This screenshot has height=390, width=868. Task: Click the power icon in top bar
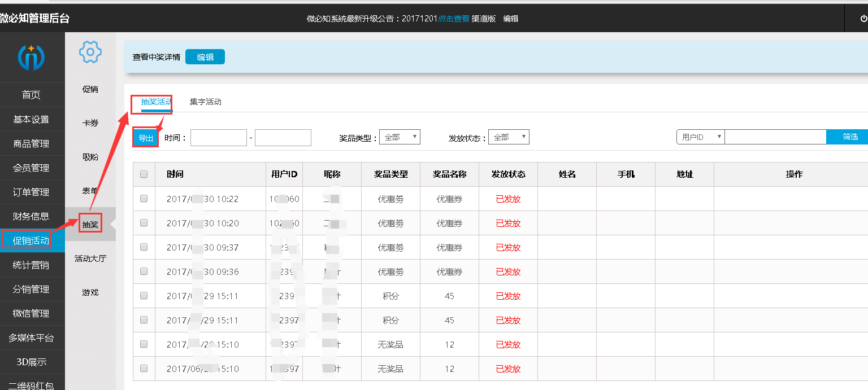pos(863,19)
